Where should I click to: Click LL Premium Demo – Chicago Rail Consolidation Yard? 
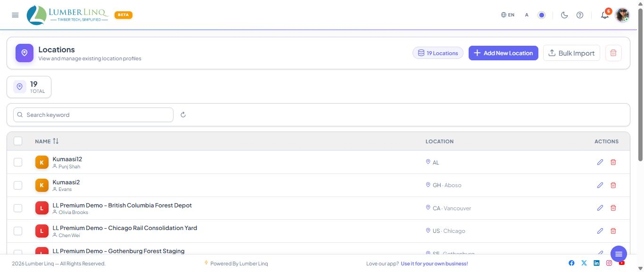[x=125, y=228]
